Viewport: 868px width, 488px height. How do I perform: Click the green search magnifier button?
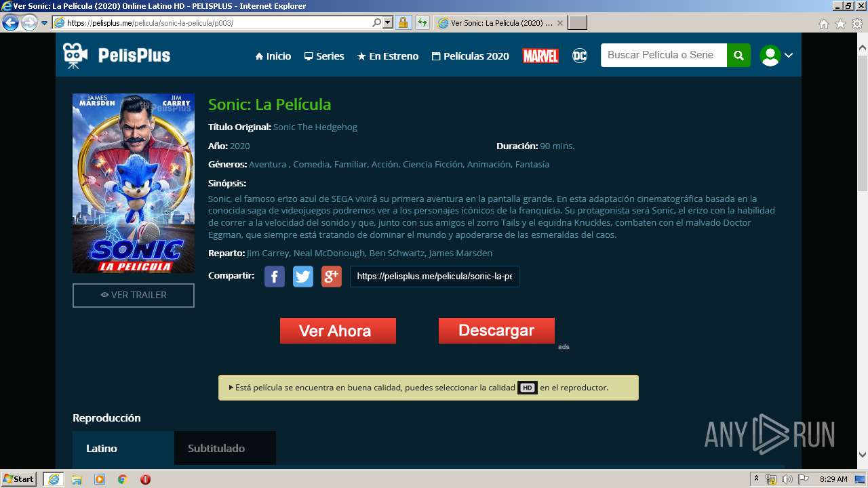738,56
